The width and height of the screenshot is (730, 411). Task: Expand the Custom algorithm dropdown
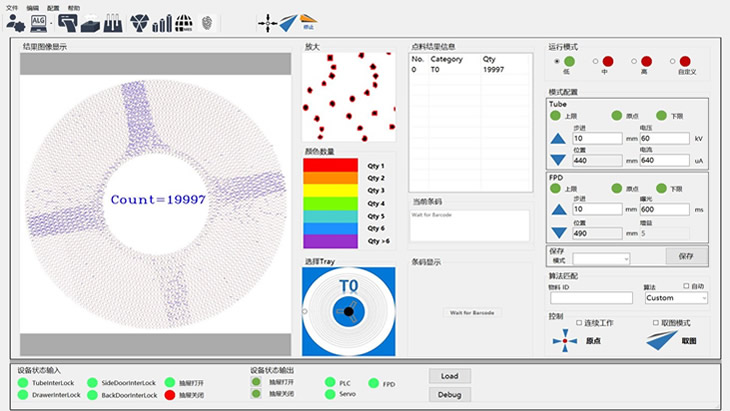click(x=676, y=298)
